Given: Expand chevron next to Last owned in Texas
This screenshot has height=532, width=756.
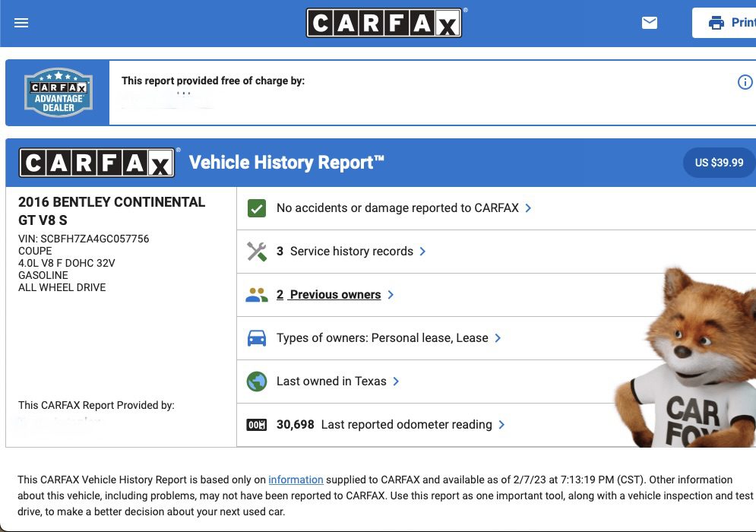Looking at the screenshot, I should [396, 381].
